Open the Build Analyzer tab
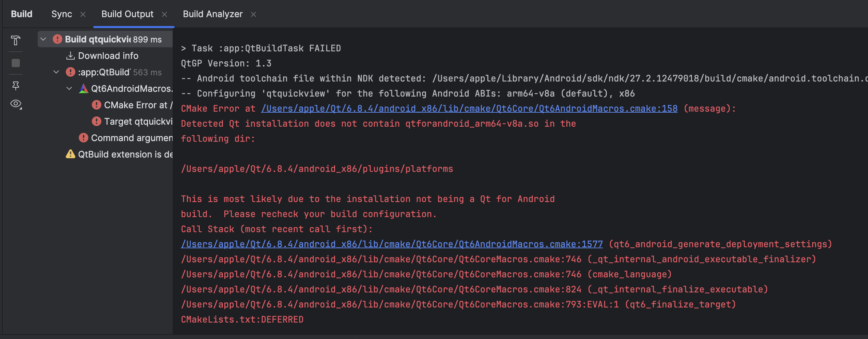 [x=212, y=14]
